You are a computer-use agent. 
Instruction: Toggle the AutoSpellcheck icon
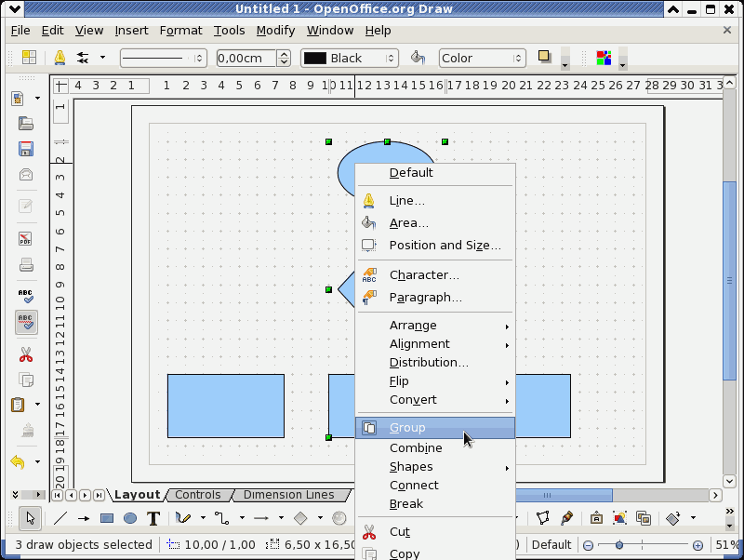26,322
